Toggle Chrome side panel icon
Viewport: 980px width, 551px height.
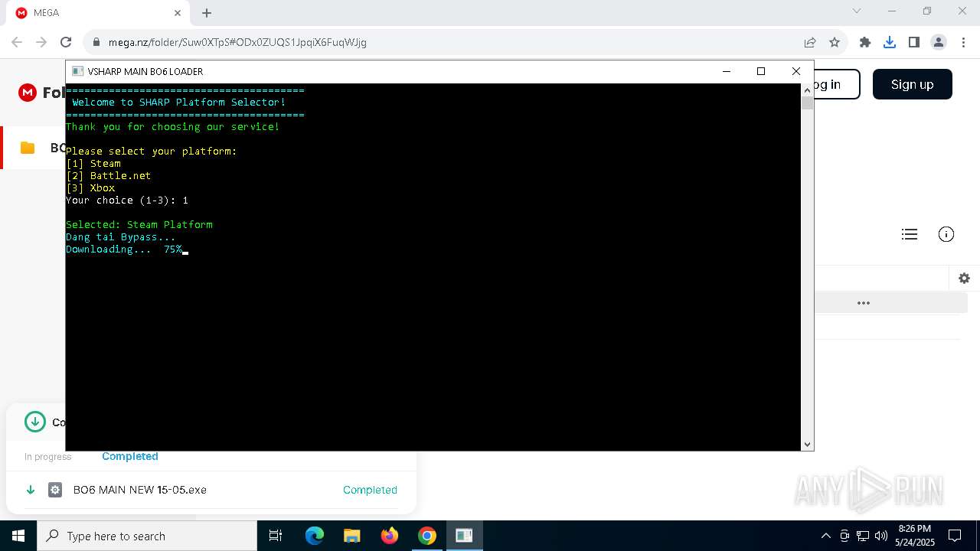[914, 42]
